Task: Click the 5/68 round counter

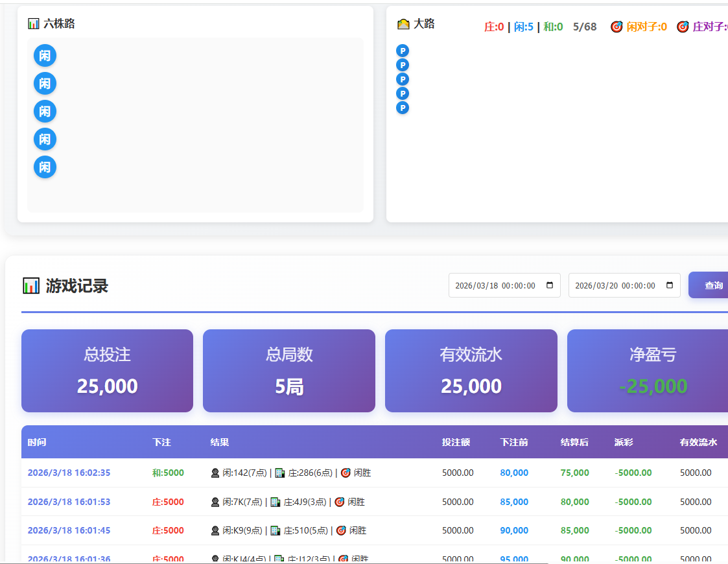Action: coord(585,27)
